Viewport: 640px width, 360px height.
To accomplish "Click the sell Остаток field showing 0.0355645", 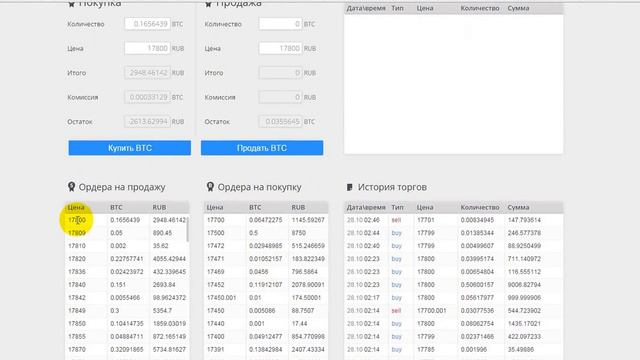I will (280, 122).
